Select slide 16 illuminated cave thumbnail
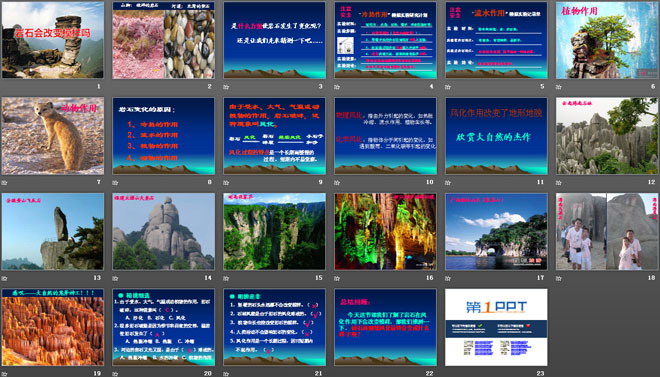Viewport: 660px width, 377px height. coord(386,231)
